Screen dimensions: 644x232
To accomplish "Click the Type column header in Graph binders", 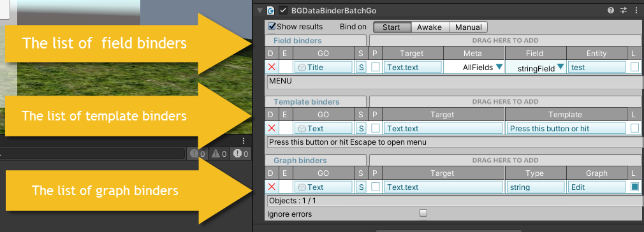I will [536, 173].
